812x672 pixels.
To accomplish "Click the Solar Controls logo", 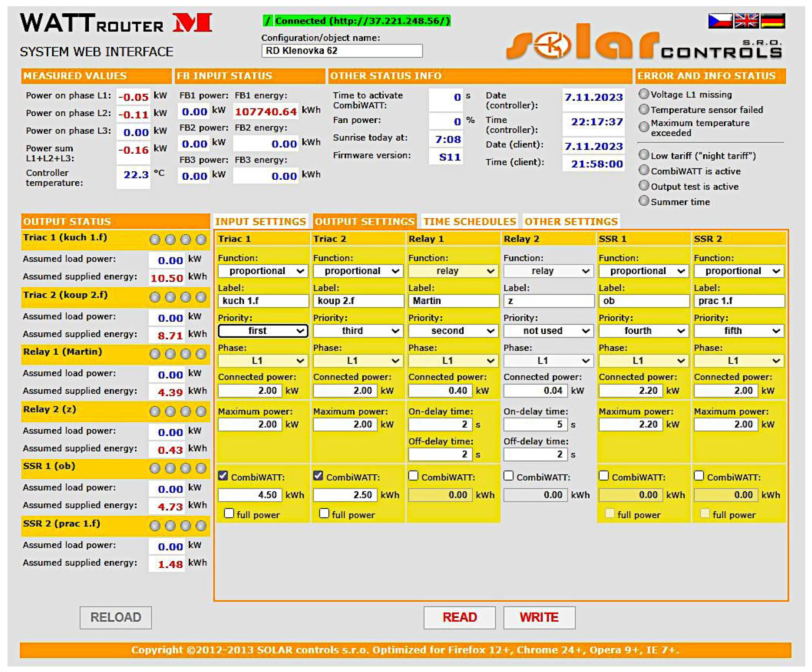I will click(x=644, y=43).
